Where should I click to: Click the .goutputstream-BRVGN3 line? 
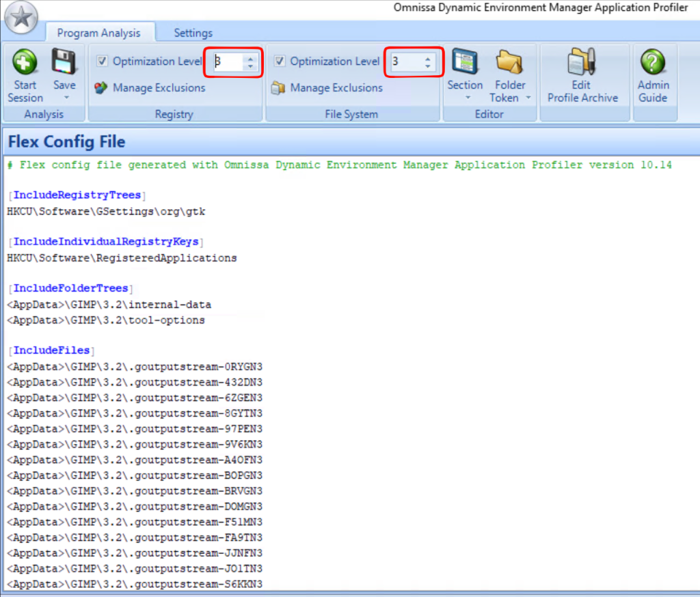[135, 491]
